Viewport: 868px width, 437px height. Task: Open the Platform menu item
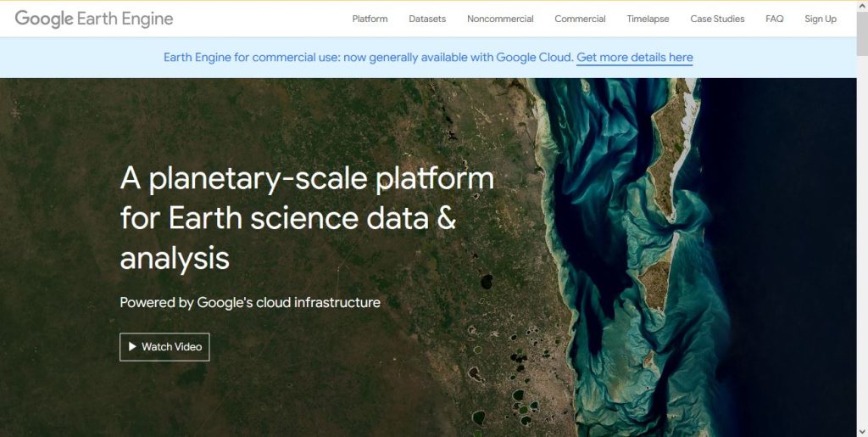370,19
